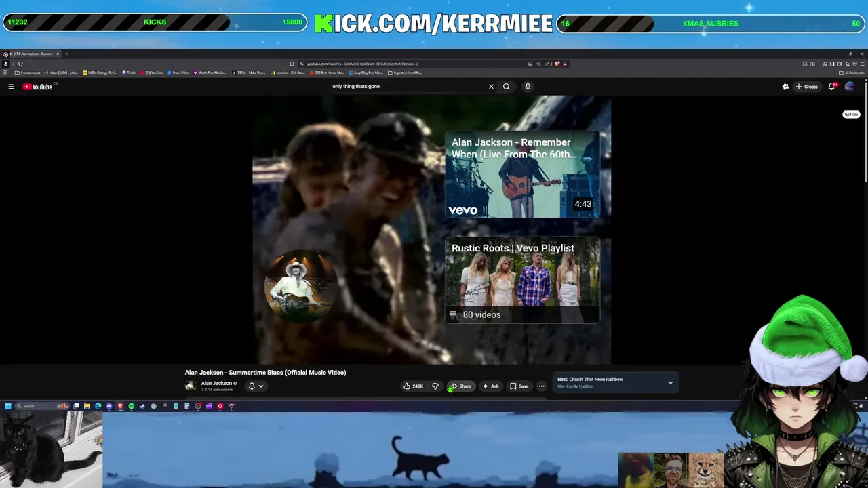This screenshot has height=488, width=868.
Task: Click the Hide overlay button
Action: 851,115
